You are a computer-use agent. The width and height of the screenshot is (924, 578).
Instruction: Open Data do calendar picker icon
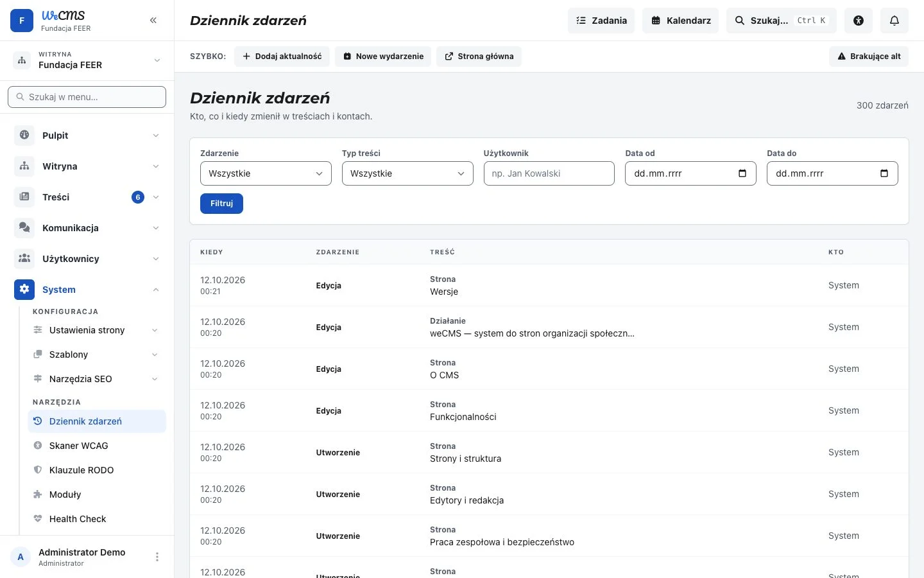coord(884,173)
